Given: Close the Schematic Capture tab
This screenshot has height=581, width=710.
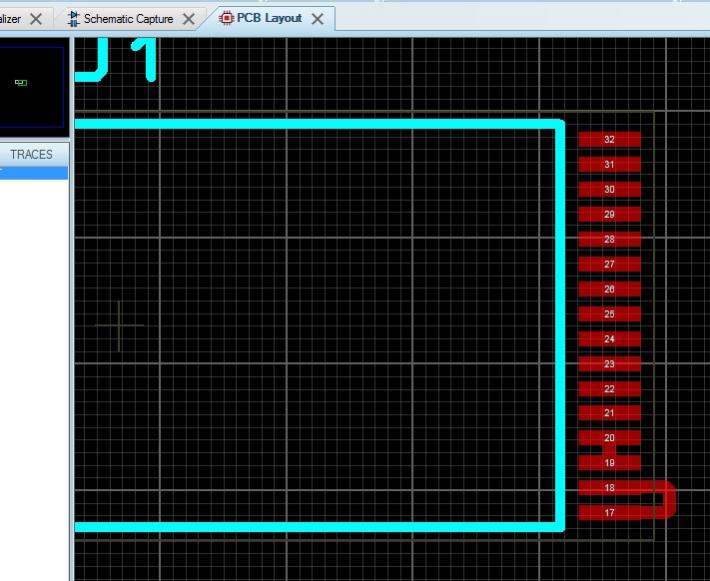Looking at the screenshot, I should pos(188,19).
